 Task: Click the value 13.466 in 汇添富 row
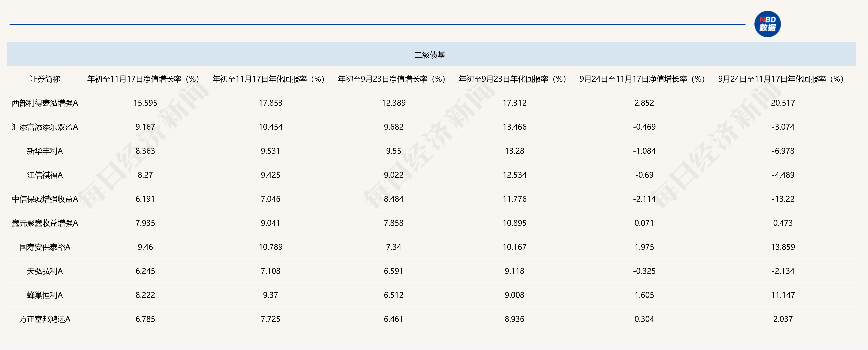(x=515, y=127)
